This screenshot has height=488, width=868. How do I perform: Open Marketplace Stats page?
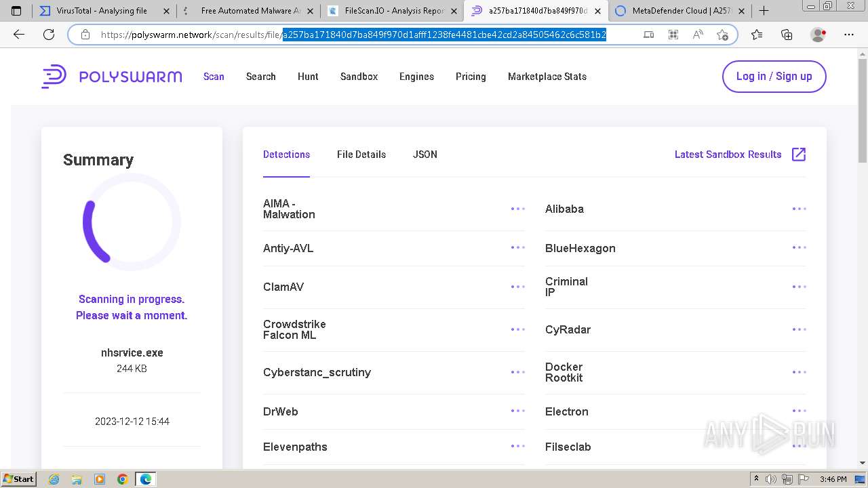547,77
